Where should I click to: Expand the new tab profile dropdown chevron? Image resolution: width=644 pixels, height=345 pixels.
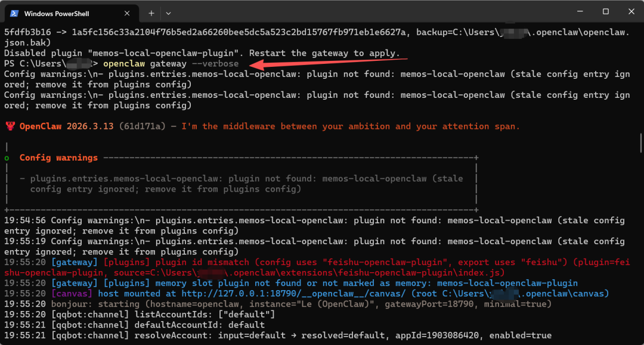[x=168, y=13]
